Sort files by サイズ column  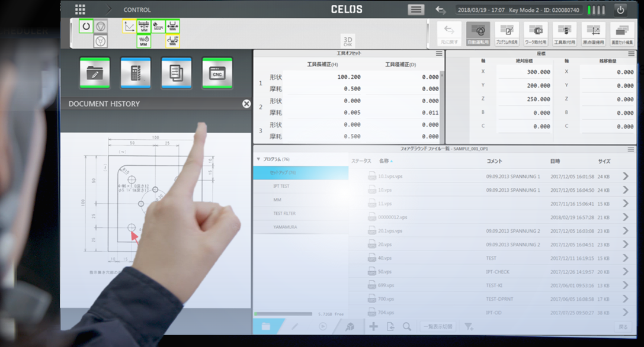[604, 161]
